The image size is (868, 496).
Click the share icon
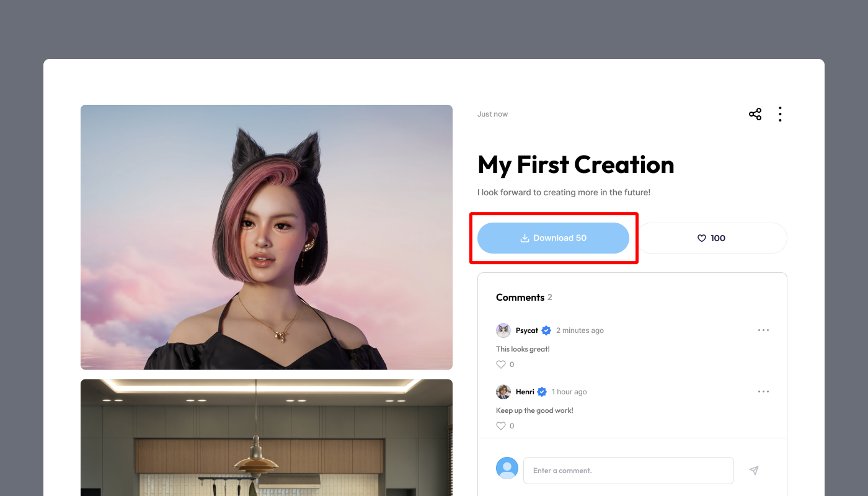755,114
